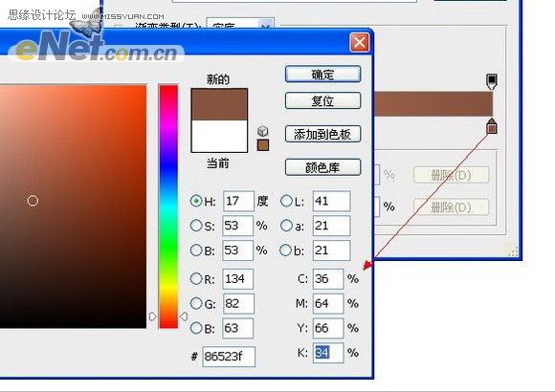
Task: Click the gradient preview bar in gradient editor
Action: coord(433,104)
